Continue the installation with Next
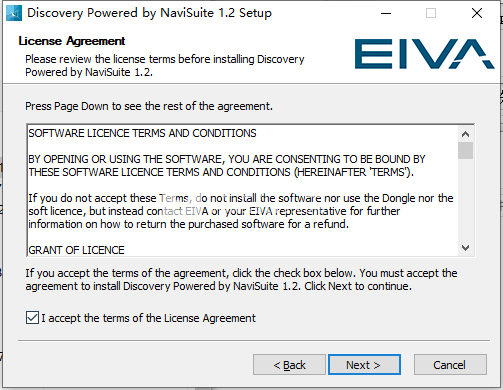This screenshot has width=503, height=390. coord(364,365)
